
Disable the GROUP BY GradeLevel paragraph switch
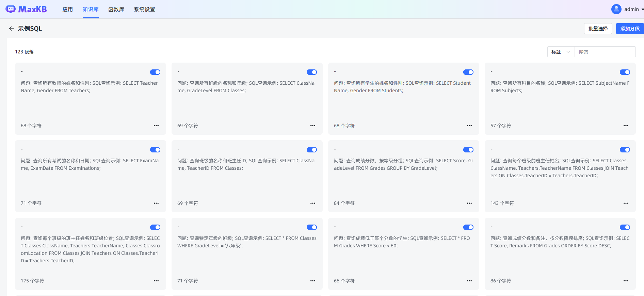pyautogui.click(x=468, y=150)
